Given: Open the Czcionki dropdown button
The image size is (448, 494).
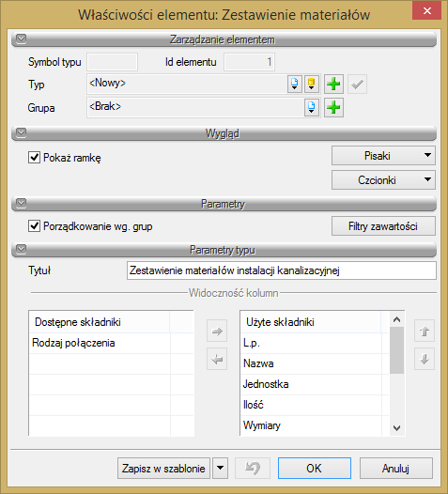Looking at the screenshot, I should coord(383,180).
